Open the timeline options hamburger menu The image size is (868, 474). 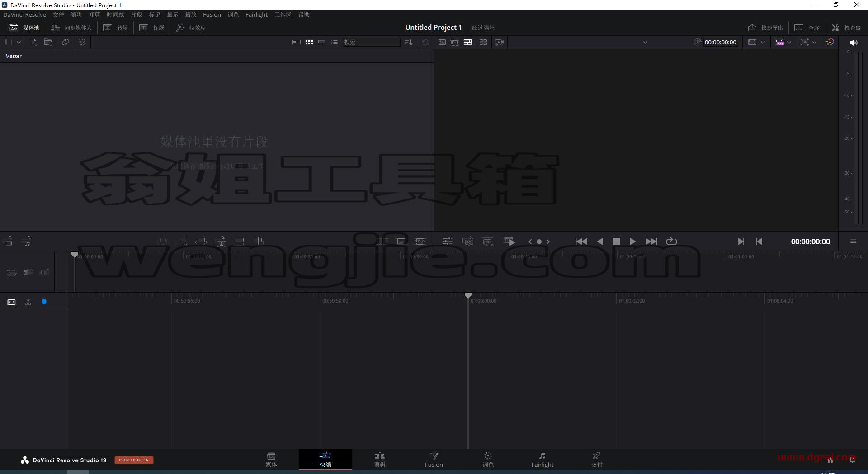click(853, 241)
